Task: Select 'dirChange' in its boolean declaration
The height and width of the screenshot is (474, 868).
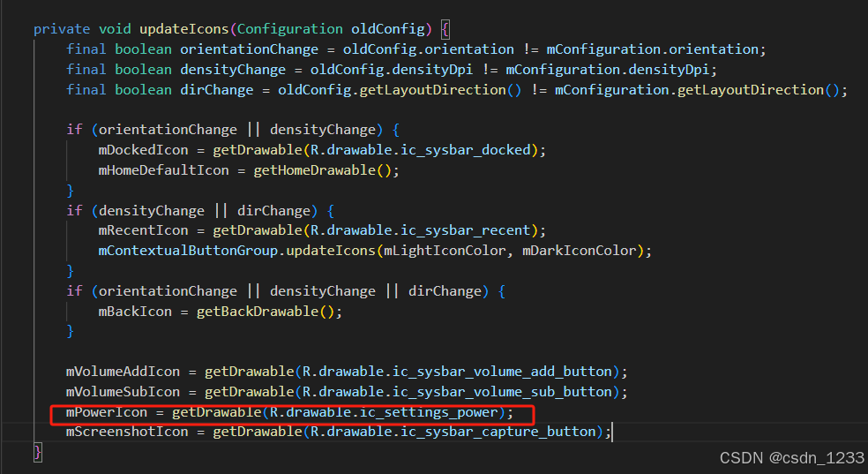Action: click(x=216, y=90)
